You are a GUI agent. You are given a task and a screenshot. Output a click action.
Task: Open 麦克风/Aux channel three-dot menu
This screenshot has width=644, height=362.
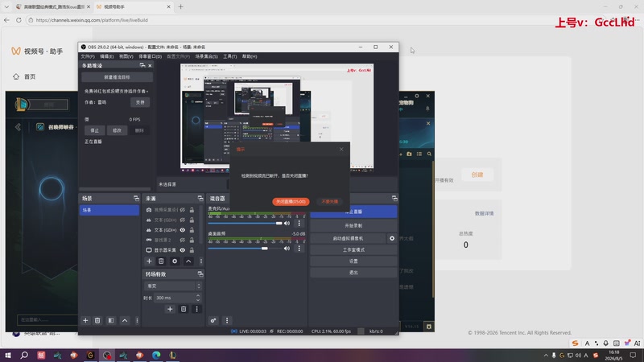299,224
